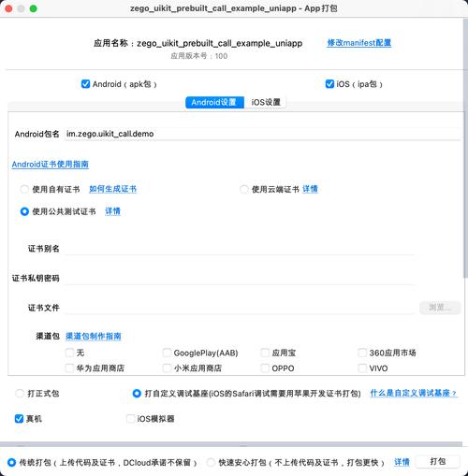This screenshot has height=476, width=468.
Task: Open the 如何生成证书 link
Action: (x=112, y=189)
